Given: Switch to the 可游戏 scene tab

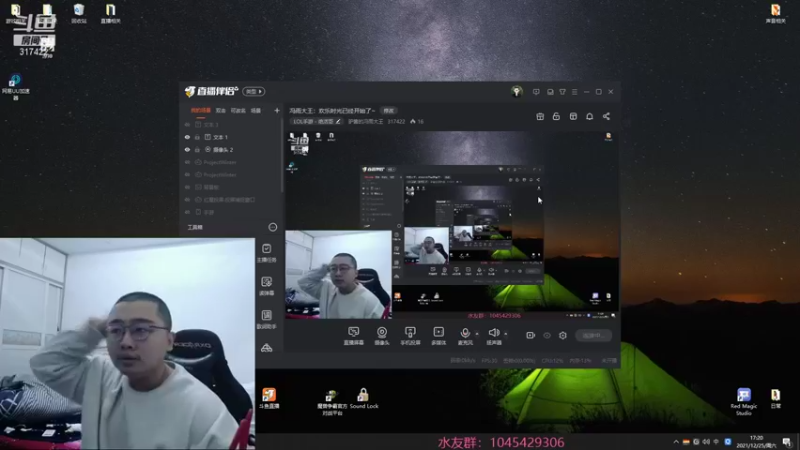Looking at the screenshot, I should 238,110.
